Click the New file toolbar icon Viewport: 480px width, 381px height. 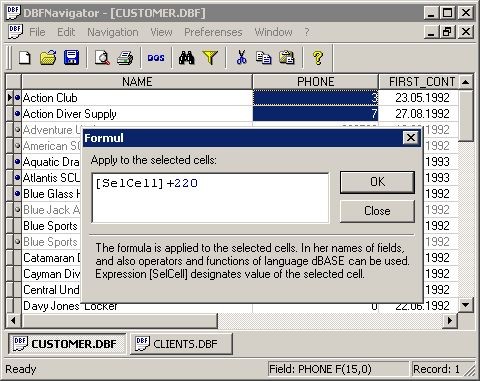click(x=25, y=58)
